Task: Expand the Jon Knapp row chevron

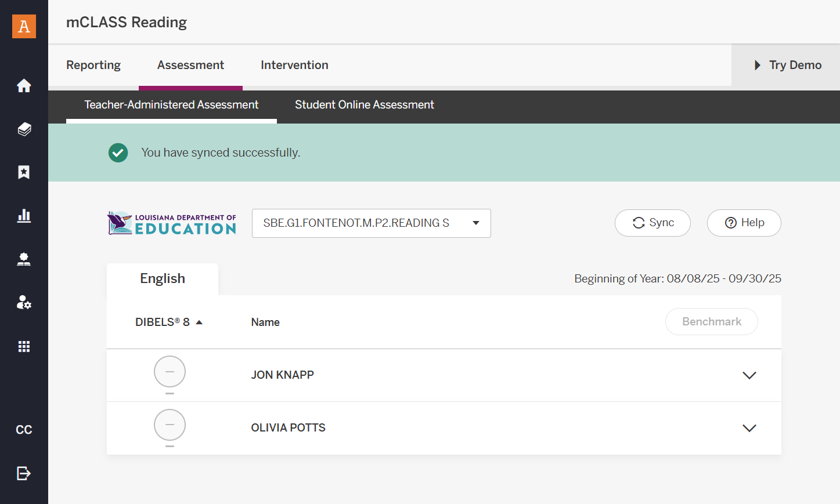Action: point(749,375)
